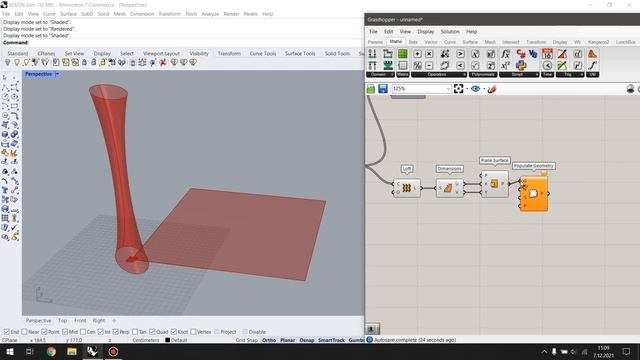Expand the Trig panel dropdown bar
Image resolution: width=640 pixels, height=360 pixels.
click(569, 75)
